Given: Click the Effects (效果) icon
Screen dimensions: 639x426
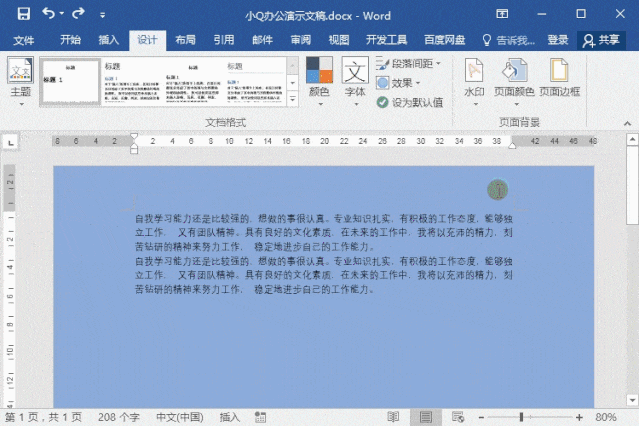Looking at the screenshot, I should (384, 83).
